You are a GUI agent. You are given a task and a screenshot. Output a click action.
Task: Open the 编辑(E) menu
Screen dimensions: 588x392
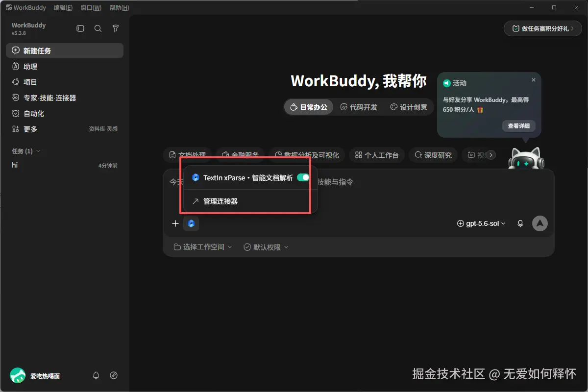pyautogui.click(x=63, y=7)
